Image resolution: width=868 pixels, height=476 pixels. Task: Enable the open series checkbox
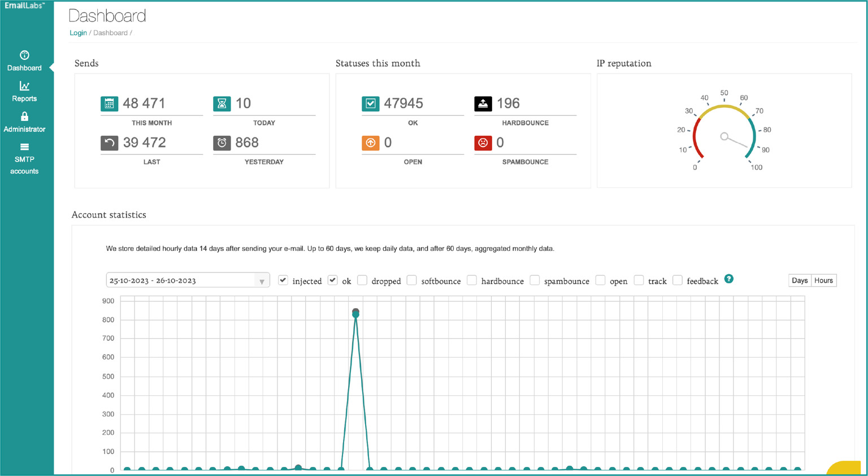coord(601,280)
